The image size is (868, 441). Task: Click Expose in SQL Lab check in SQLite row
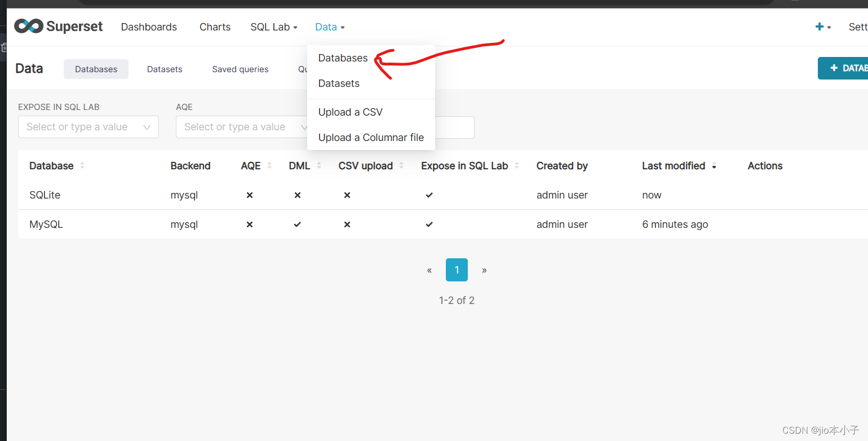pyautogui.click(x=429, y=195)
